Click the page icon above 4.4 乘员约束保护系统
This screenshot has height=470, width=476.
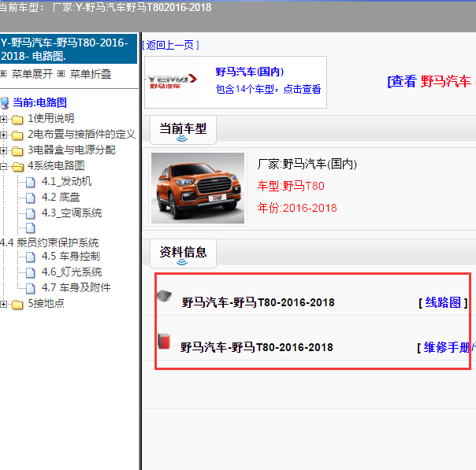(31, 228)
